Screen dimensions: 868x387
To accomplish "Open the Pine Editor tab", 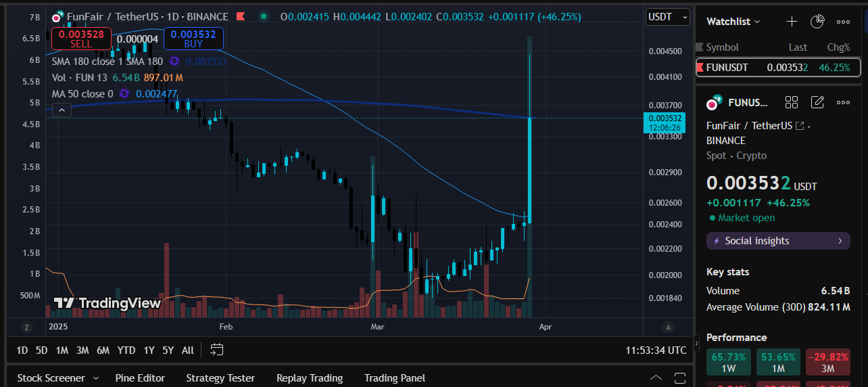I will coord(141,378).
